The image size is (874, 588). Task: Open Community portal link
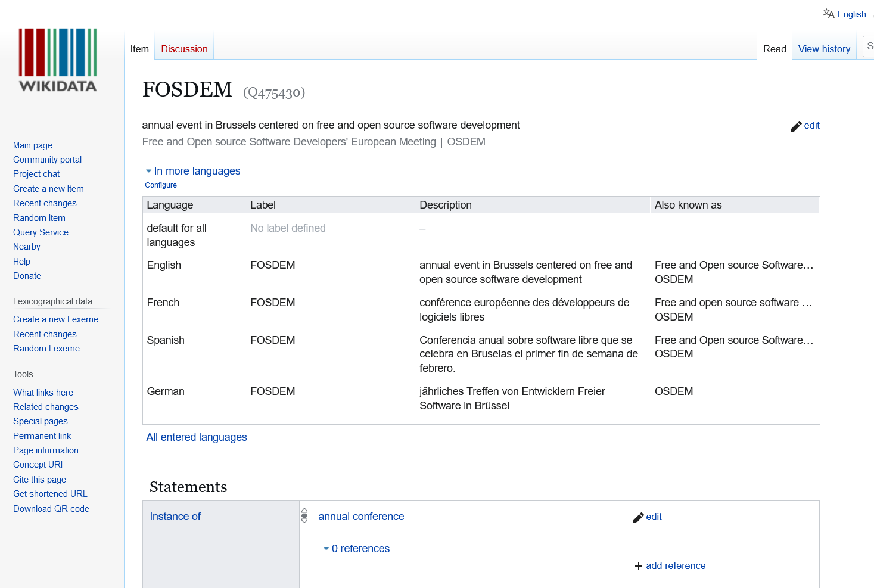48,160
